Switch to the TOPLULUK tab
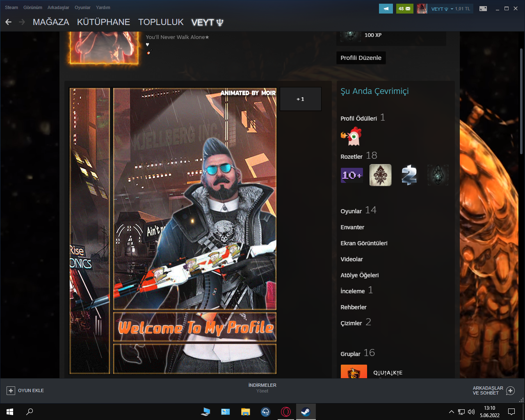525x420 pixels. click(161, 22)
